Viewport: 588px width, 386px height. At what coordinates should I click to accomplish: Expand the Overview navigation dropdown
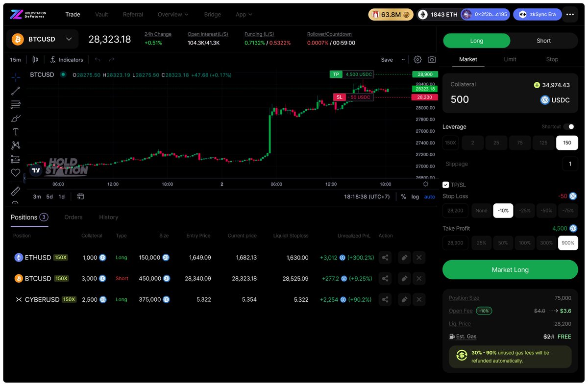(x=173, y=15)
